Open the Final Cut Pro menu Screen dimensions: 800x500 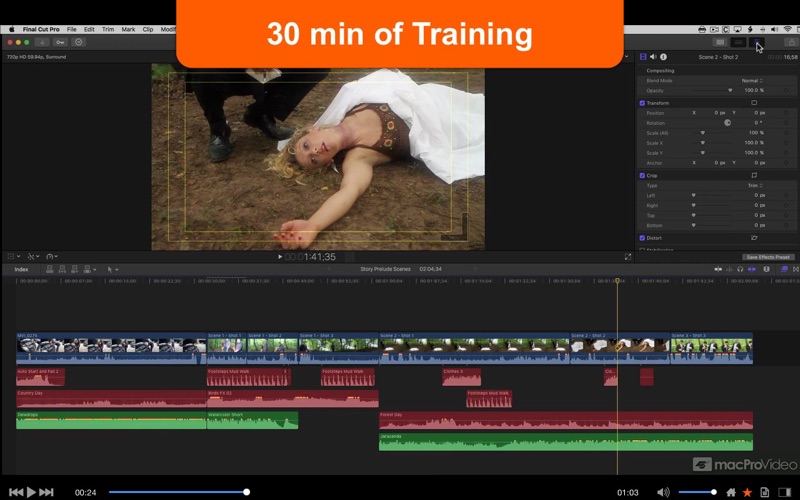click(x=41, y=30)
